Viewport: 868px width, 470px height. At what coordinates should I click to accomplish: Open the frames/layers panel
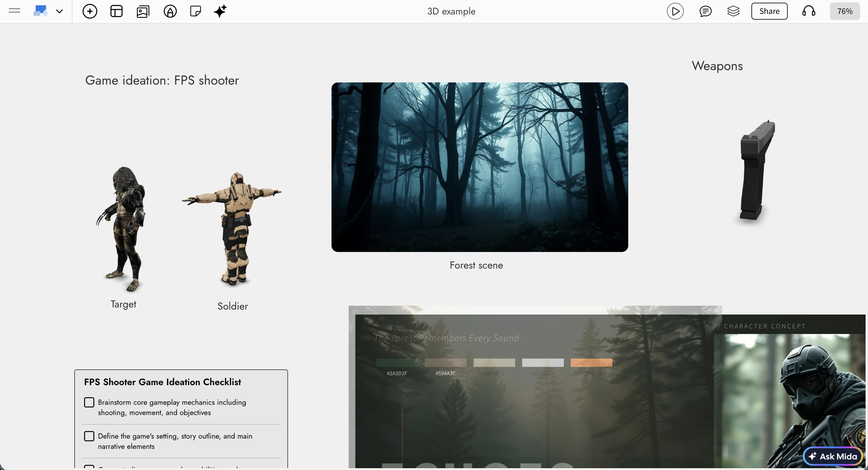click(734, 11)
